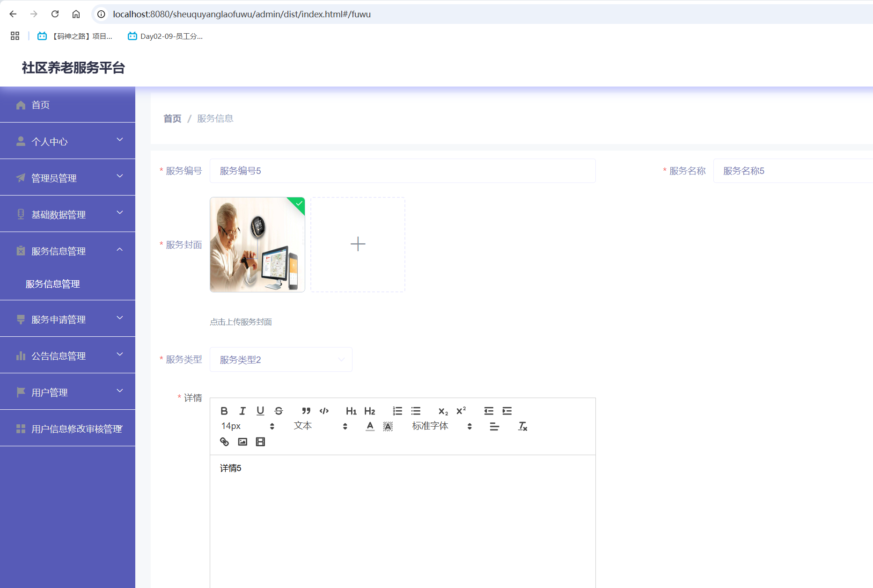Navigate to 首页 via the breadcrumb

[172, 118]
